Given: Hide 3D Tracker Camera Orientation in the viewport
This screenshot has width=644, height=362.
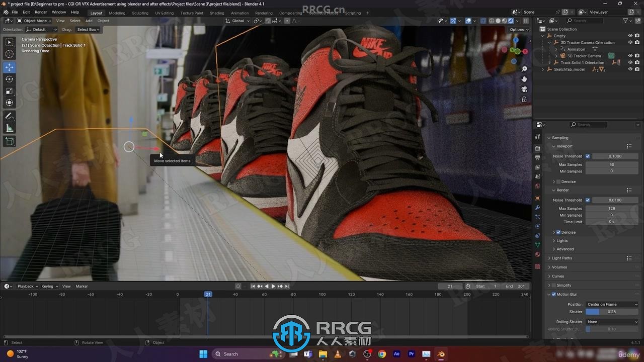Looking at the screenshot, I should point(630,42).
